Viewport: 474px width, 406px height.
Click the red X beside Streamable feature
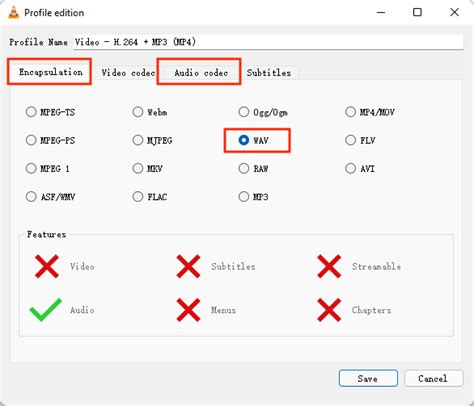[x=329, y=266]
